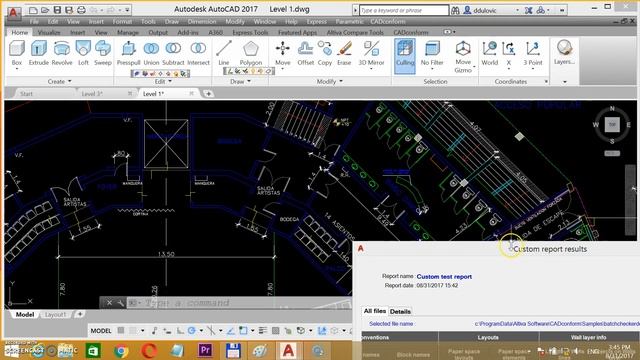Expand the Draw panel dropdown
The width and height of the screenshot is (640, 360).
(240, 82)
